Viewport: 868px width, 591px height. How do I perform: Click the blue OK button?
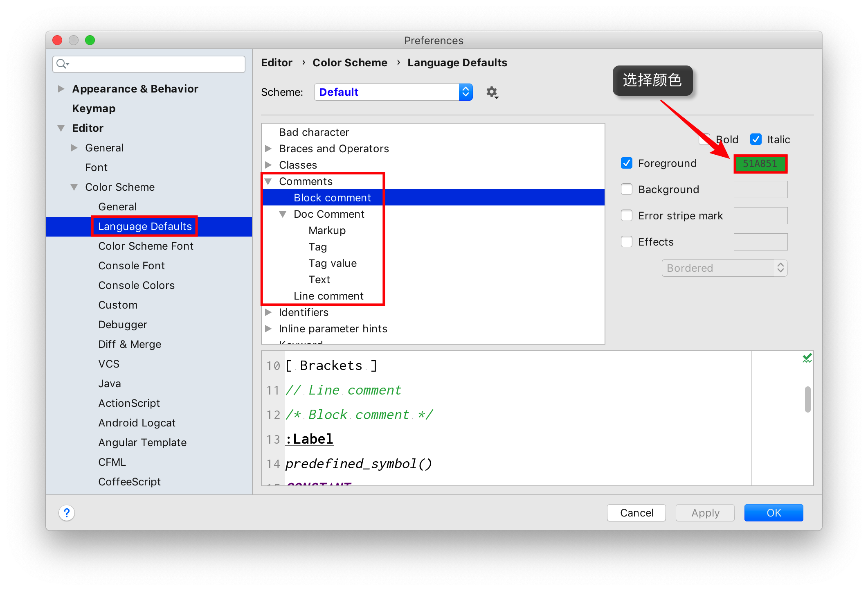(x=773, y=513)
